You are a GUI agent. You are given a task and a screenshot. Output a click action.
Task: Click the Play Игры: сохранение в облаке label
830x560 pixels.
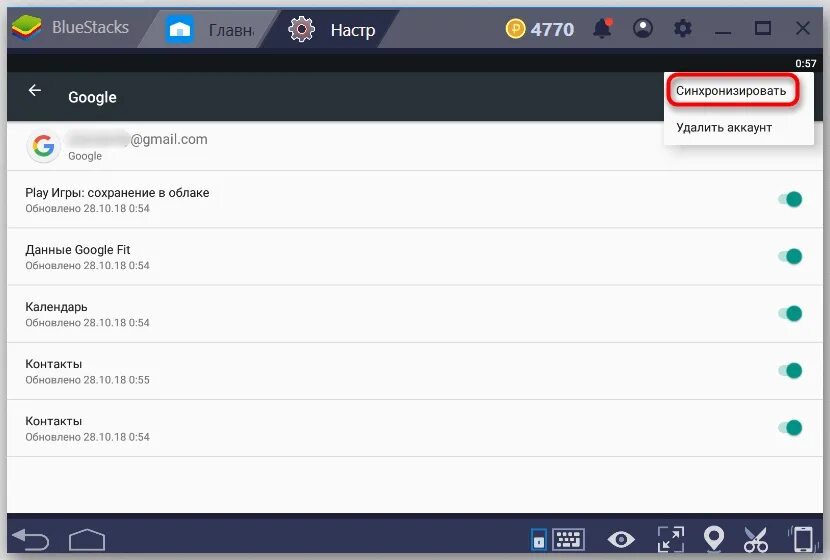click(117, 193)
